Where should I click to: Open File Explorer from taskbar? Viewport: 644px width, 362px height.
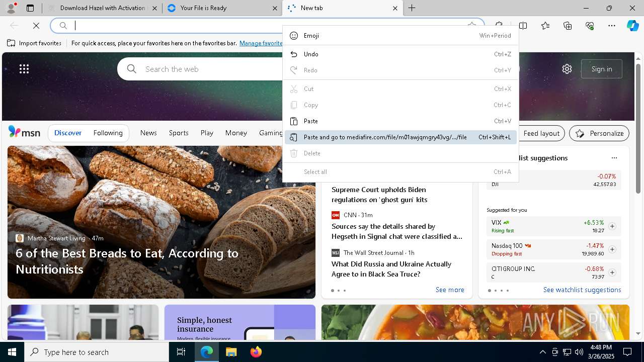coord(231,352)
